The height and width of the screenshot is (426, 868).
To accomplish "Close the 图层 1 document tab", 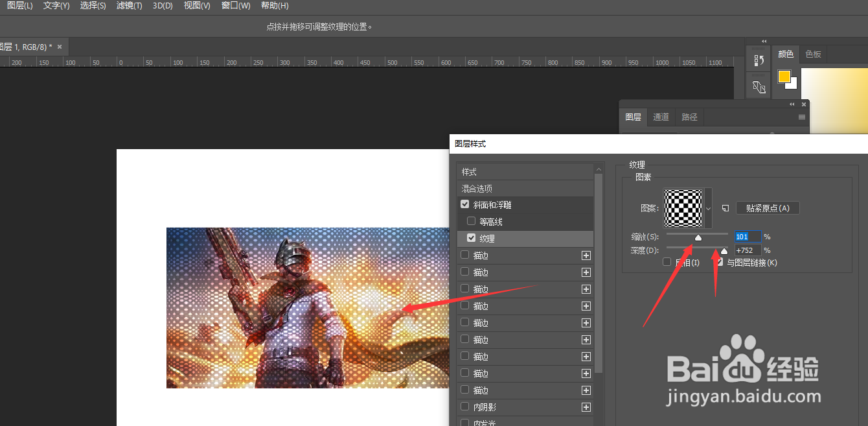I will (60, 47).
